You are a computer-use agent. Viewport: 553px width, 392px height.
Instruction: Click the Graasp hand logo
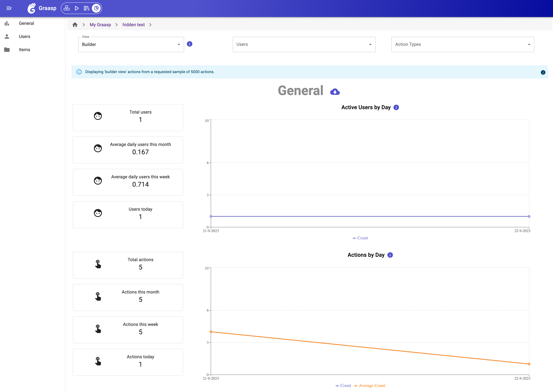pyautogui.click(x=32, y=8)
